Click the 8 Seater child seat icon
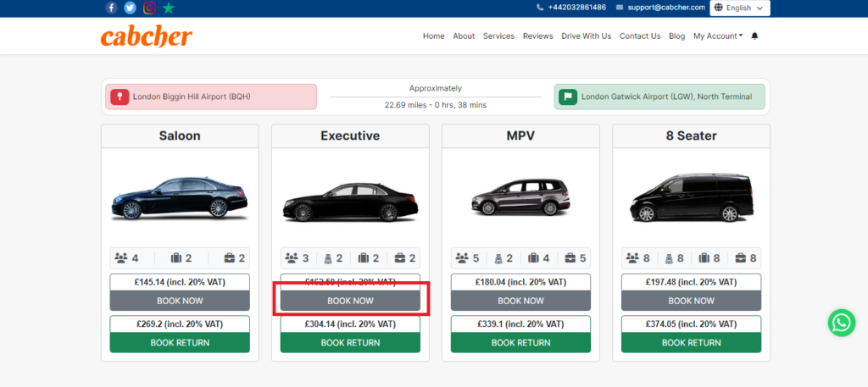This screenshot has width=868, height=387. coord(669,257)
